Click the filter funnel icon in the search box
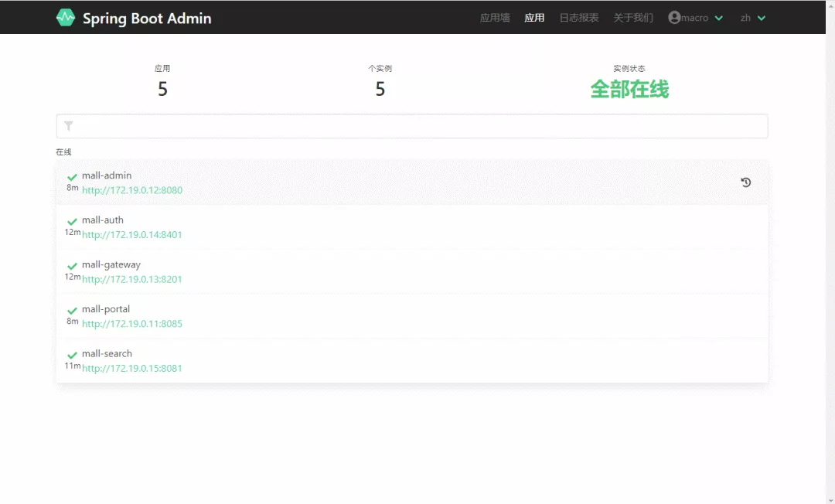Screen dimensions: 835x504 (x=69, y=126)
